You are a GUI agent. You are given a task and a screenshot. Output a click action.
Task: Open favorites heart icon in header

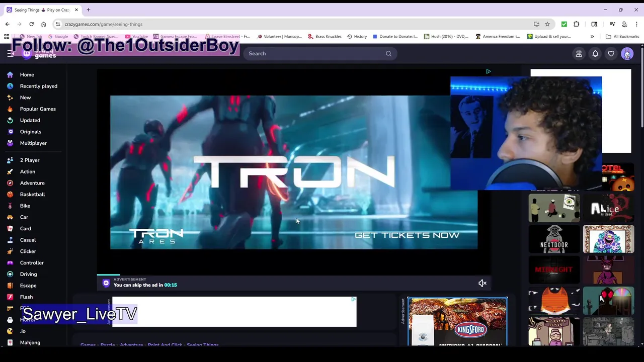click(x=611, y=54)
